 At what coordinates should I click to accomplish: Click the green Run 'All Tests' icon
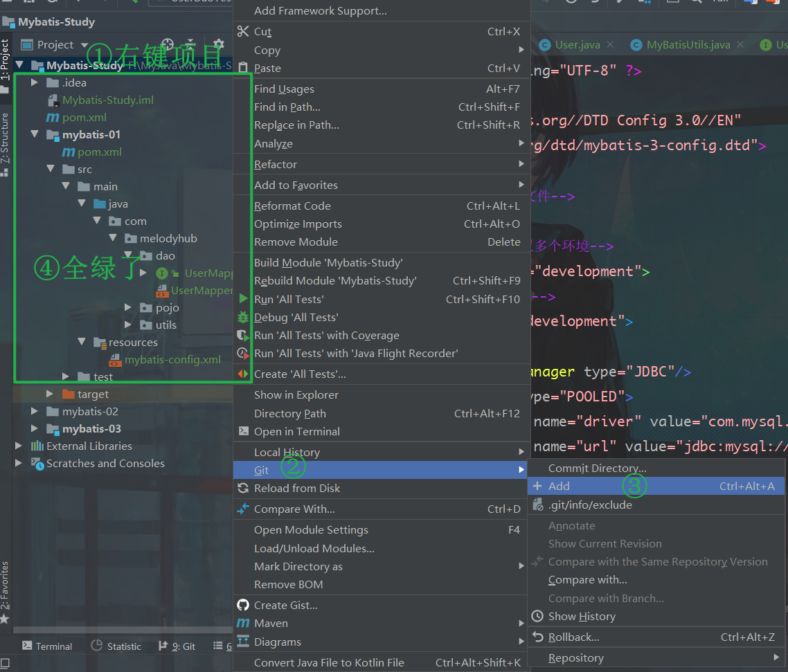(243, 299)
